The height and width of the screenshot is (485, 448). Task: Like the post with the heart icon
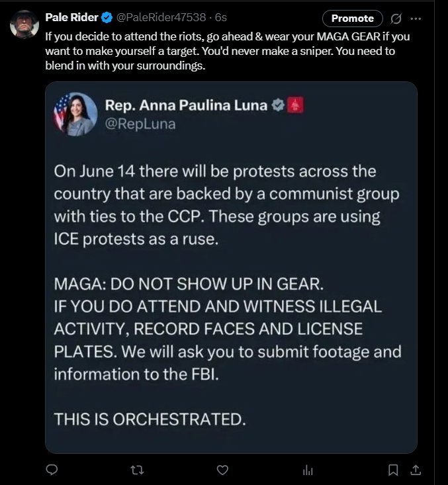222,470
